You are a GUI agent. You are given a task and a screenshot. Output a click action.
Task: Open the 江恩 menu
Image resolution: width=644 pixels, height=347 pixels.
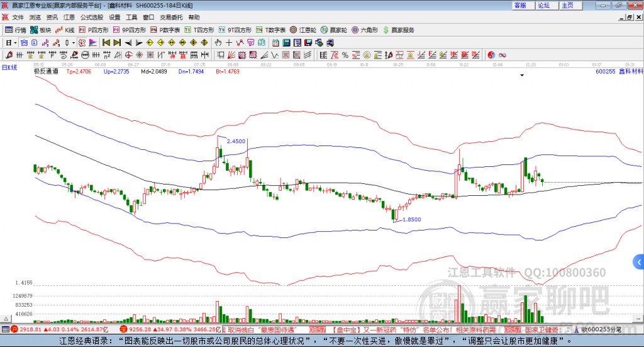click(69, 17)
